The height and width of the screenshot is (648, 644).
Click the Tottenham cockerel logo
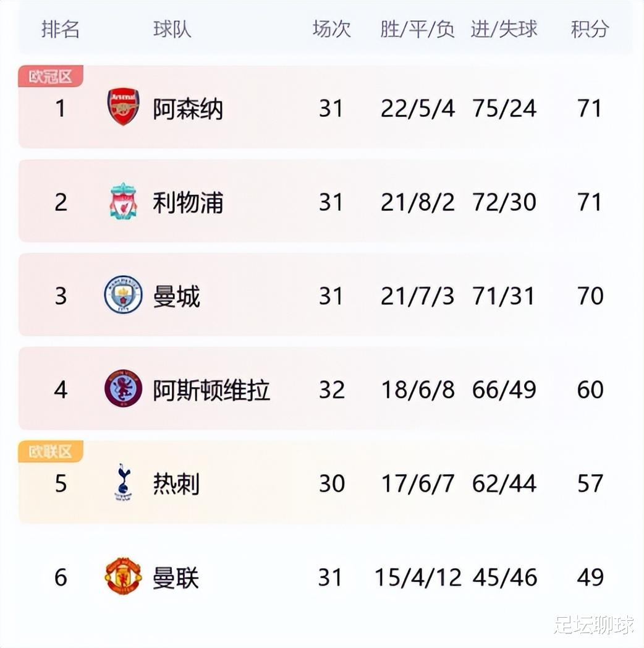pos(123,482)
